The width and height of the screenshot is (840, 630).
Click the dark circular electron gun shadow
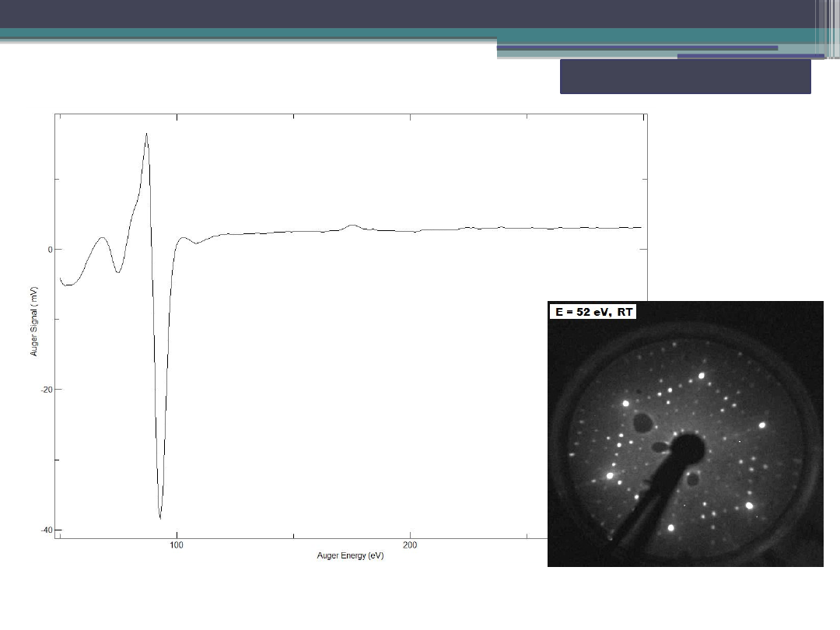pyautogui.click(x=688, y=450)
